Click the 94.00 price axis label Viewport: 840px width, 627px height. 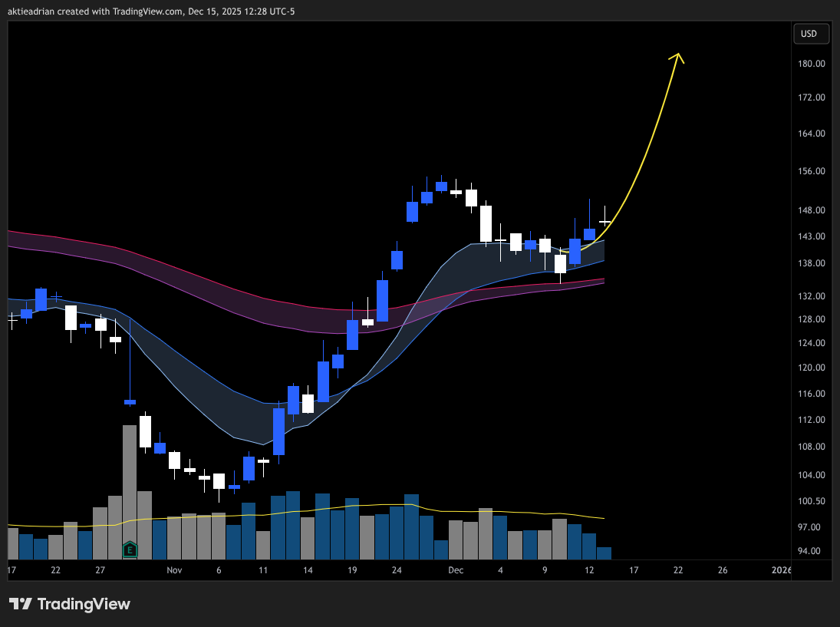coord(811,551)
